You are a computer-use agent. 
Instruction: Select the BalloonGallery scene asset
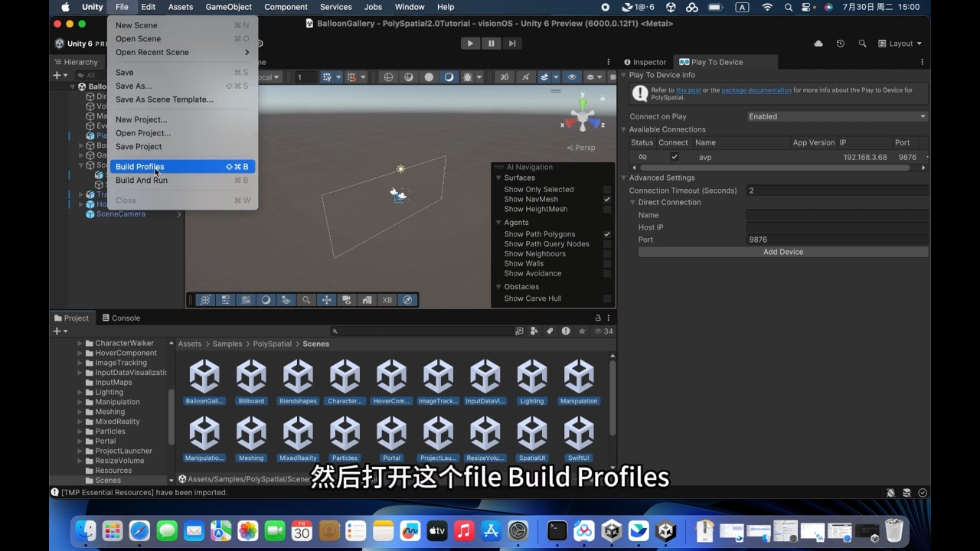(204, 382)
